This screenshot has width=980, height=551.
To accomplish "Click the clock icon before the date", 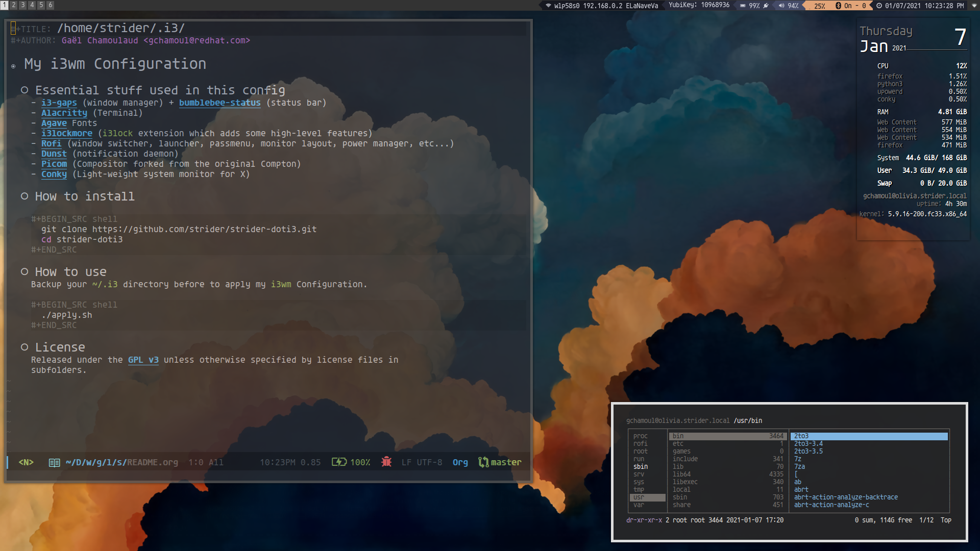I will pyautogui.click(x=879, y=6).
